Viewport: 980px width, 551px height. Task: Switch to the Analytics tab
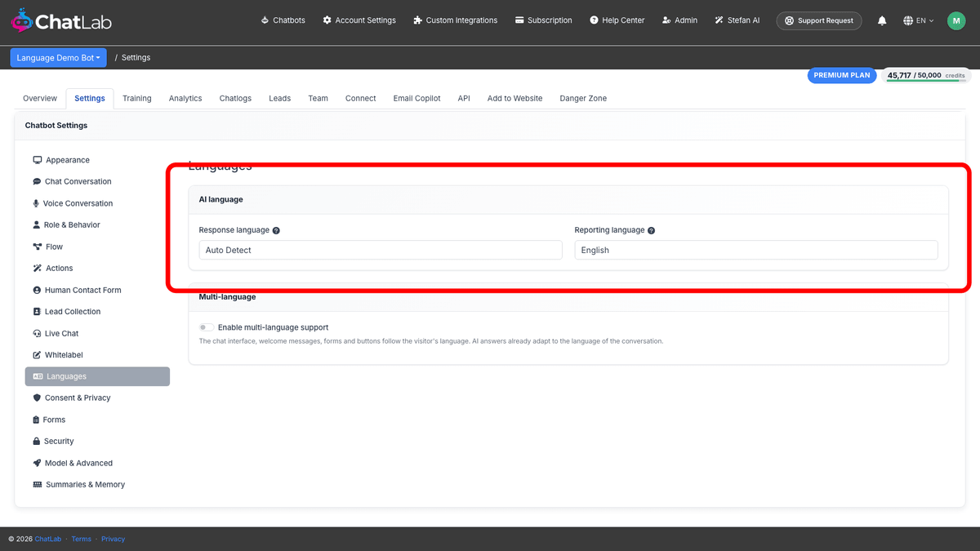tap(185, 98)
